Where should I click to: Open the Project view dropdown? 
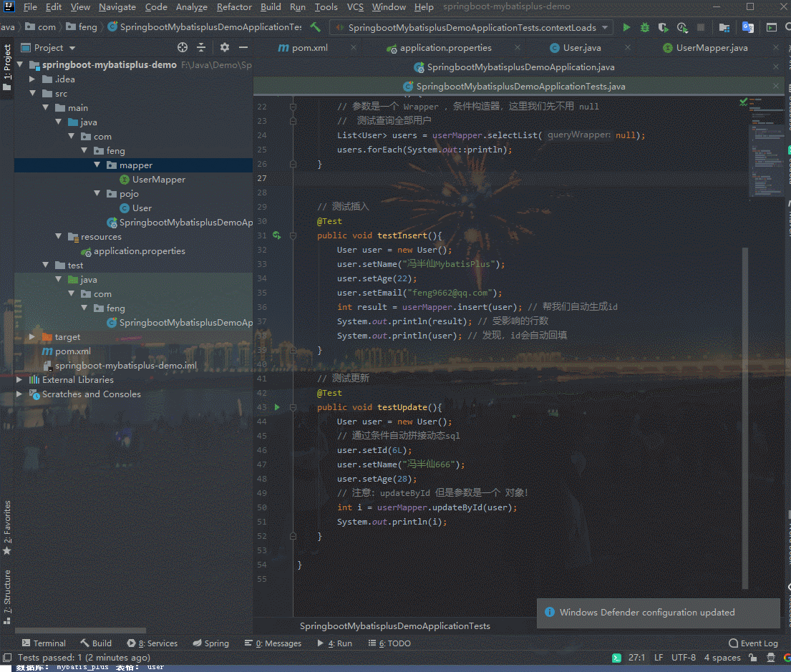point(72,48)
